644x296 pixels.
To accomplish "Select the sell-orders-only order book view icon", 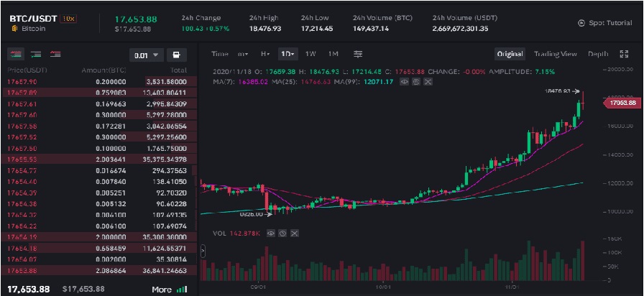I will [x=55, y=54].
